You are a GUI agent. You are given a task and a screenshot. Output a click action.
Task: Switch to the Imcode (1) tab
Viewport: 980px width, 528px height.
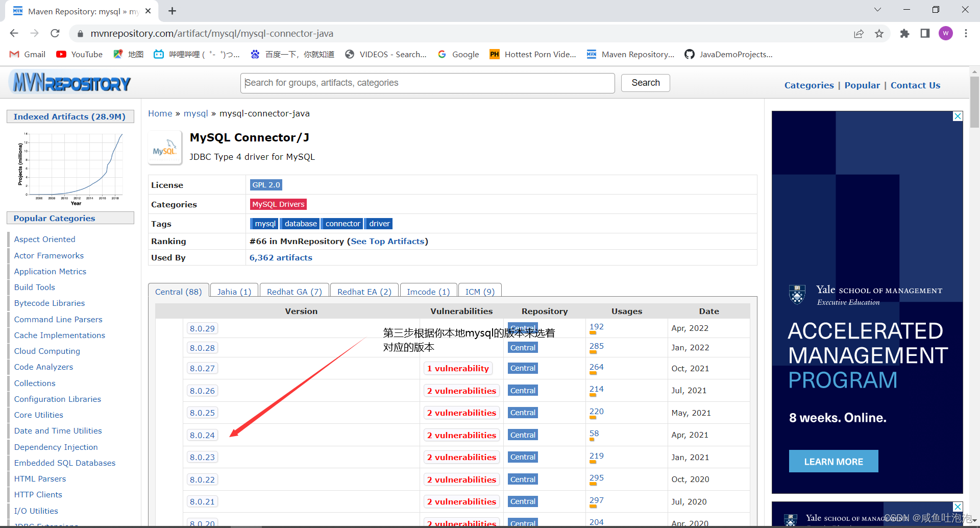point(428,291)
